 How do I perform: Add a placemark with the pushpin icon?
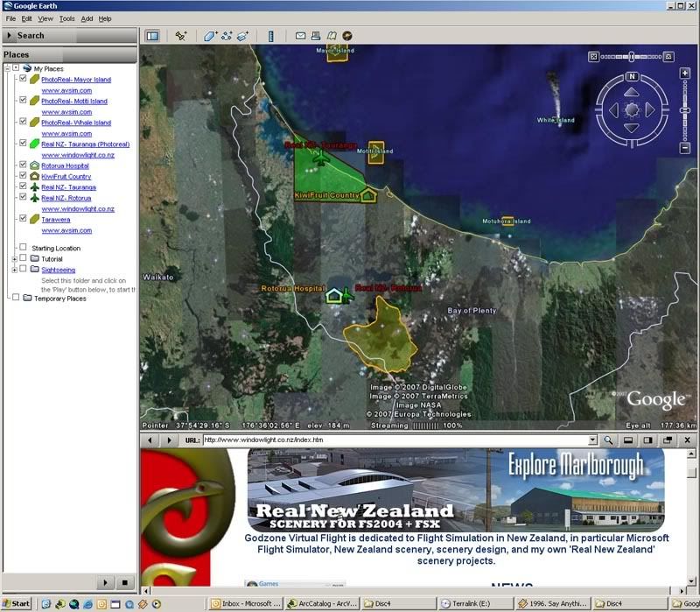tap(181, 36)
